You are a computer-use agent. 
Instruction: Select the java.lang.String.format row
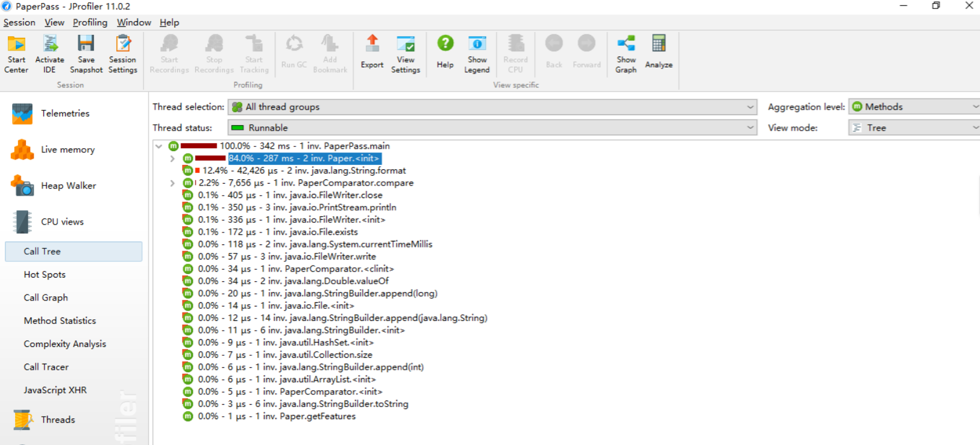pos(295,170)
